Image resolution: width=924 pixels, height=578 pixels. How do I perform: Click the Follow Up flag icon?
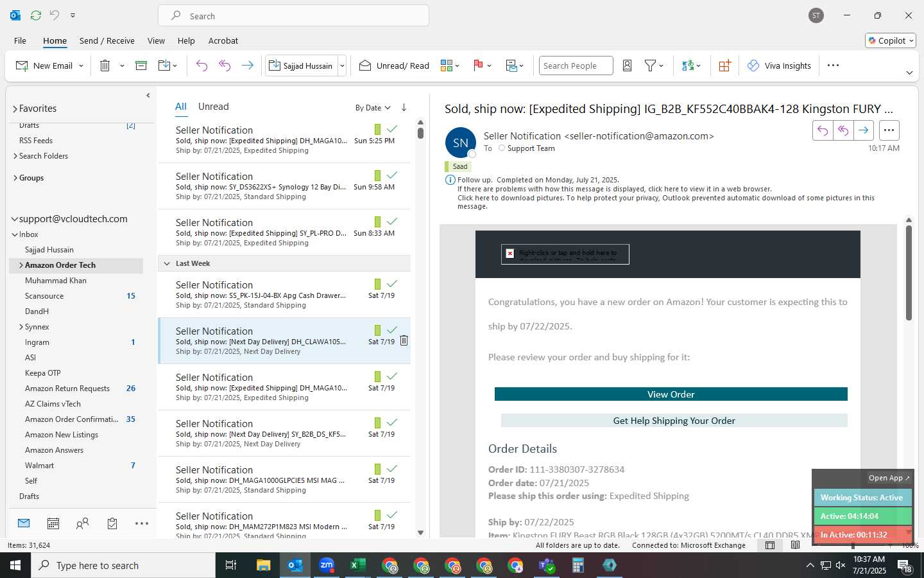click(478, 66)
